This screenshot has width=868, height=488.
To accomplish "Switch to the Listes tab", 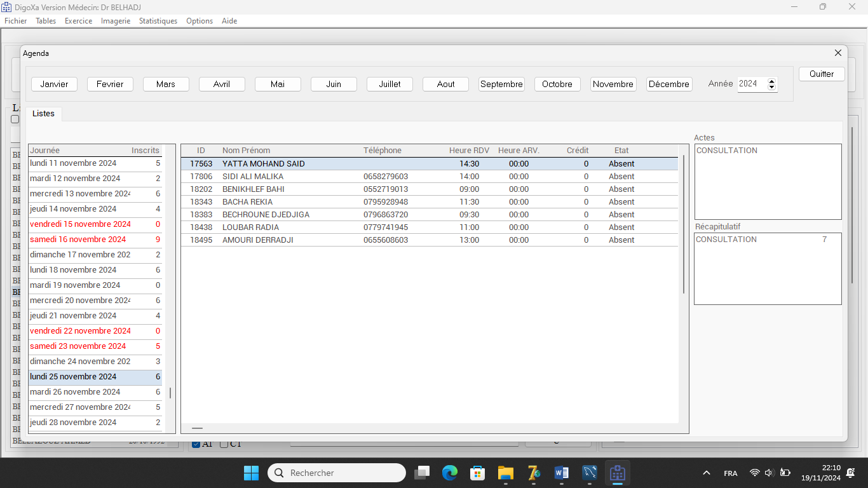I will click(x=44, y=114).
